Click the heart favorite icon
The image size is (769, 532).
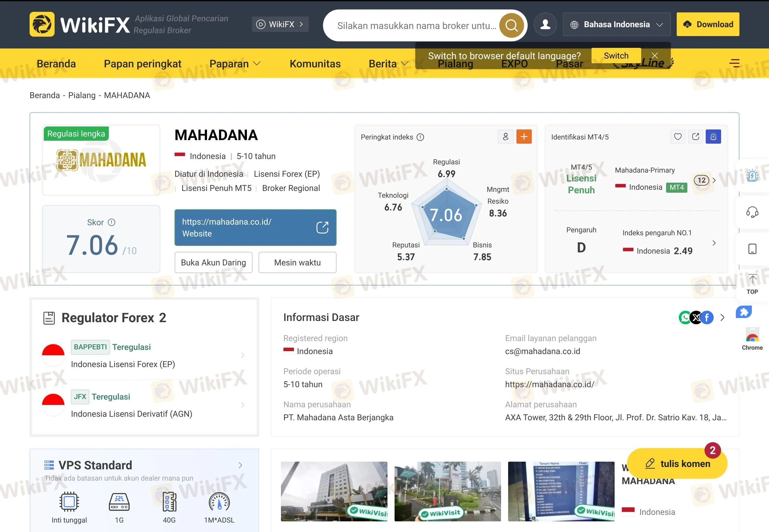[x=678, y=136]
